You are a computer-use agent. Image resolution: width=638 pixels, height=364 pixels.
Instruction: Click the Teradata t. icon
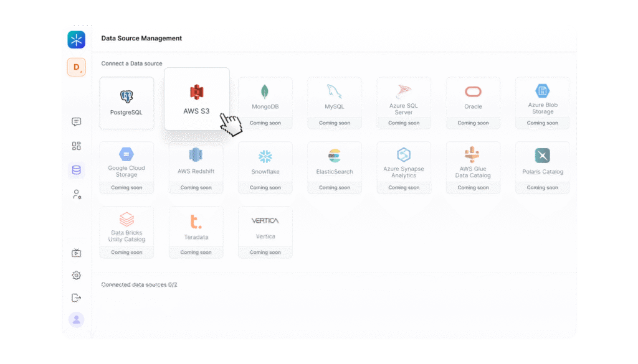196,222
